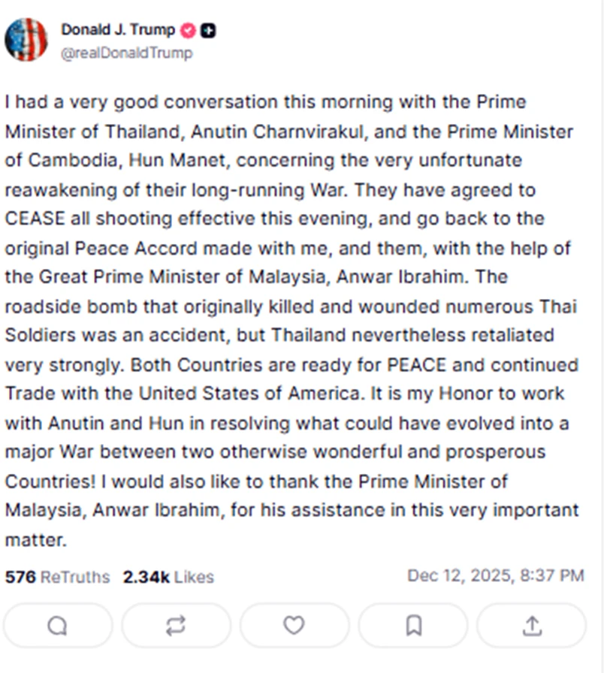Click the black plus badge beside name
616x673 pixels.
coord(210,30)
